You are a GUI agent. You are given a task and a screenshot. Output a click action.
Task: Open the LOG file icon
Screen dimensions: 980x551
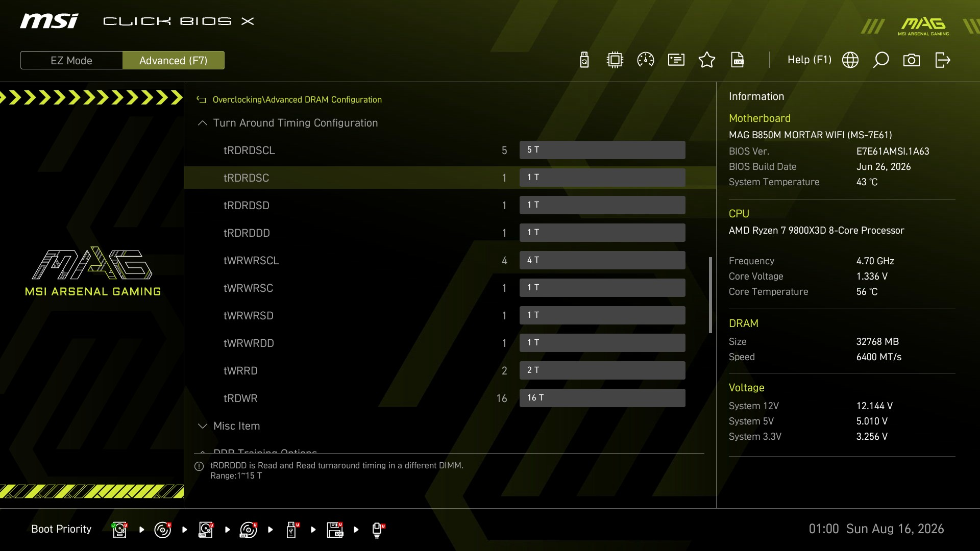(738, 60)
